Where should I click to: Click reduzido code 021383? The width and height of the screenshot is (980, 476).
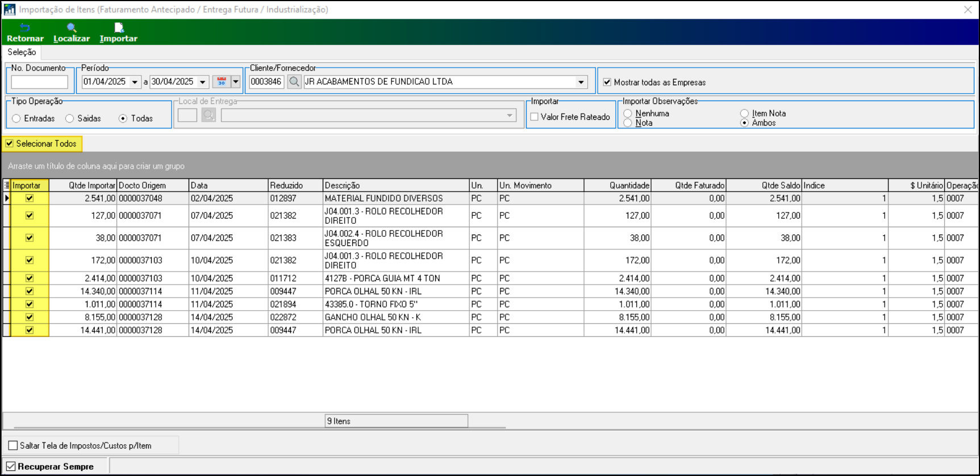click(x=295, y=238)
